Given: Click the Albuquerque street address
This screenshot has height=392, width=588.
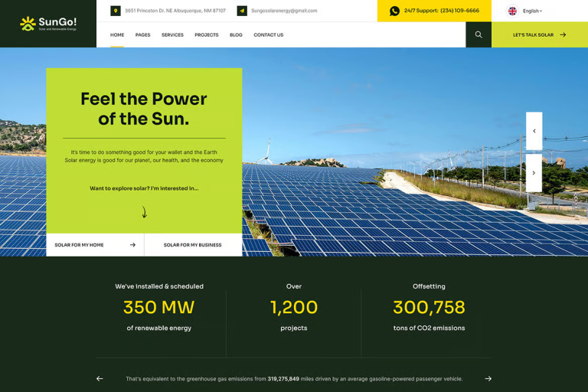Looking at the screenshot, I should (x=175, y=11).
